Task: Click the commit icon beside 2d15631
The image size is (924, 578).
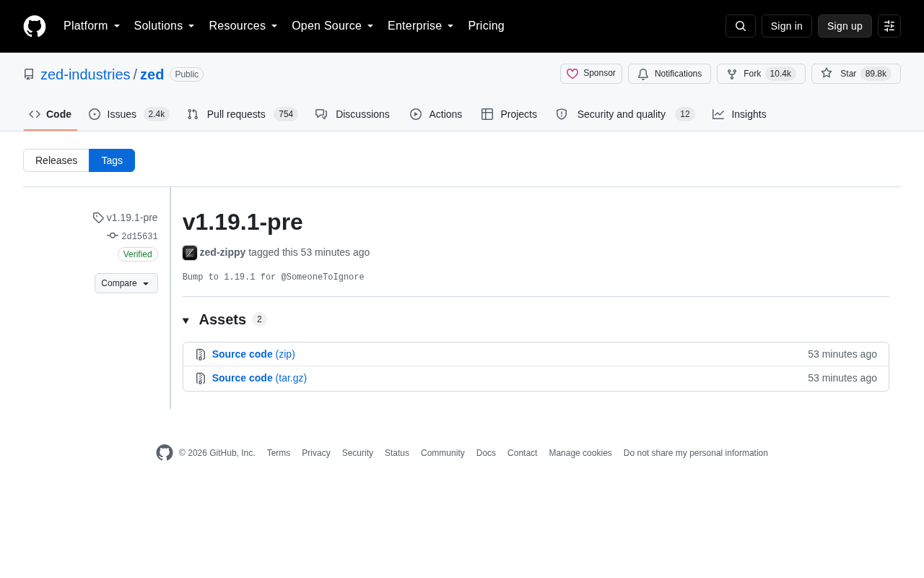Action: [x=113, y=236]
